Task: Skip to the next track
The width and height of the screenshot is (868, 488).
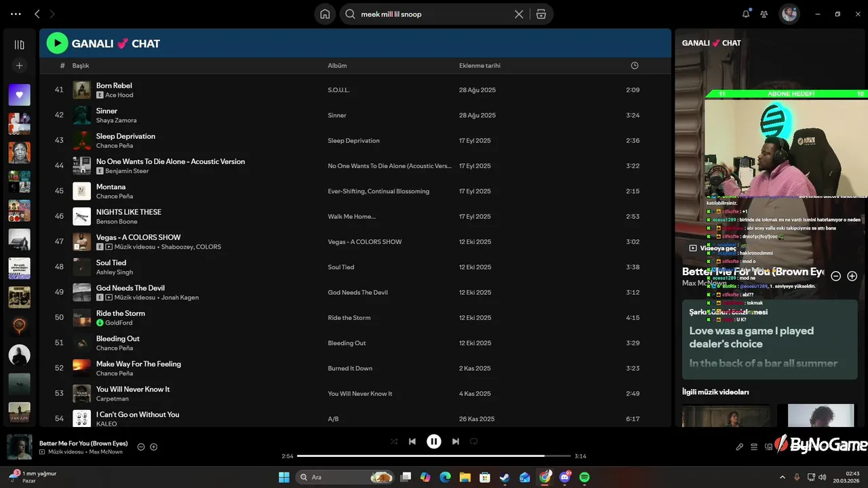Action: (x=456, y=441)
